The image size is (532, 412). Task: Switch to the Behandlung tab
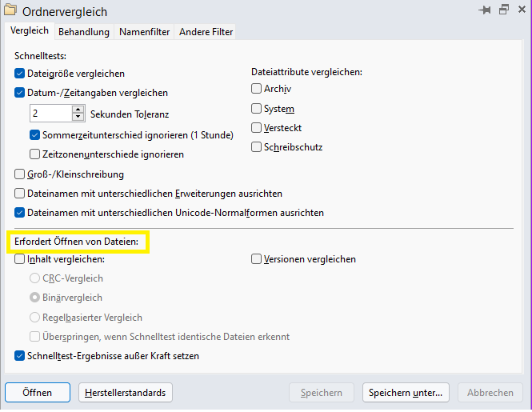(x=84, y=32)
